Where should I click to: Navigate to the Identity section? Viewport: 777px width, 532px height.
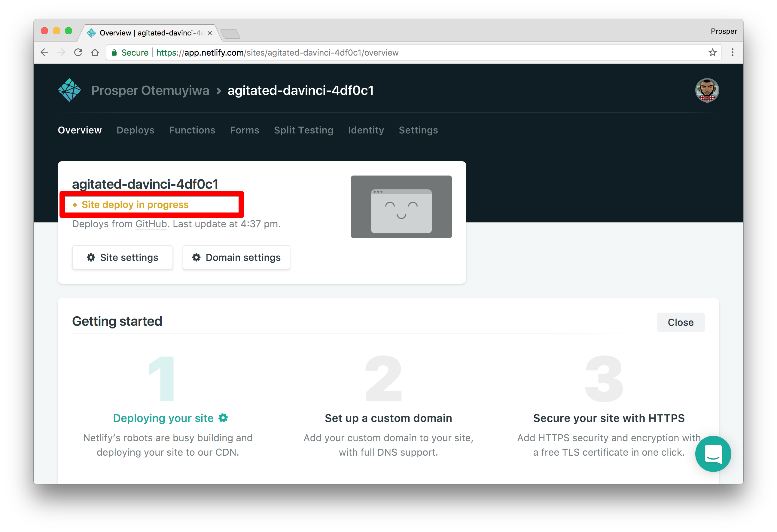click(x=365, y=130)
